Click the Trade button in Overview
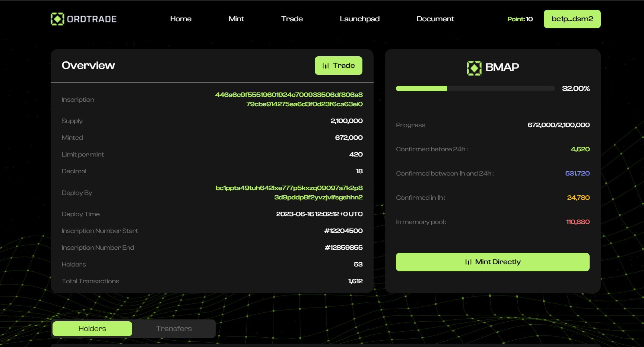 tap(338, 66)
